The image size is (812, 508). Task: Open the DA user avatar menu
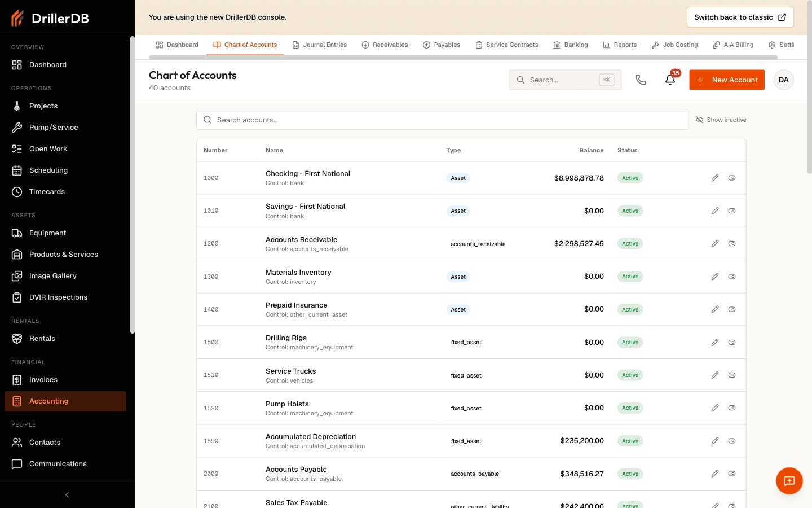[x=784, y=80]
